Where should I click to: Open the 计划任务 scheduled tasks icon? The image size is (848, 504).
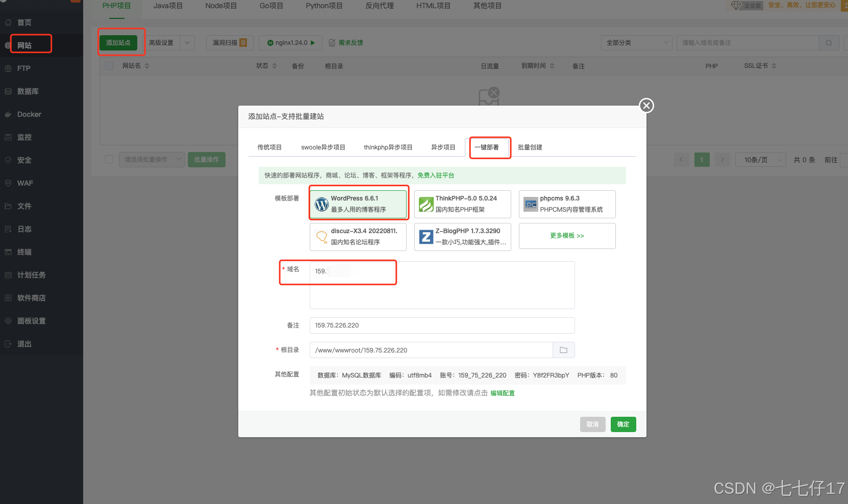tap(8, 275)
